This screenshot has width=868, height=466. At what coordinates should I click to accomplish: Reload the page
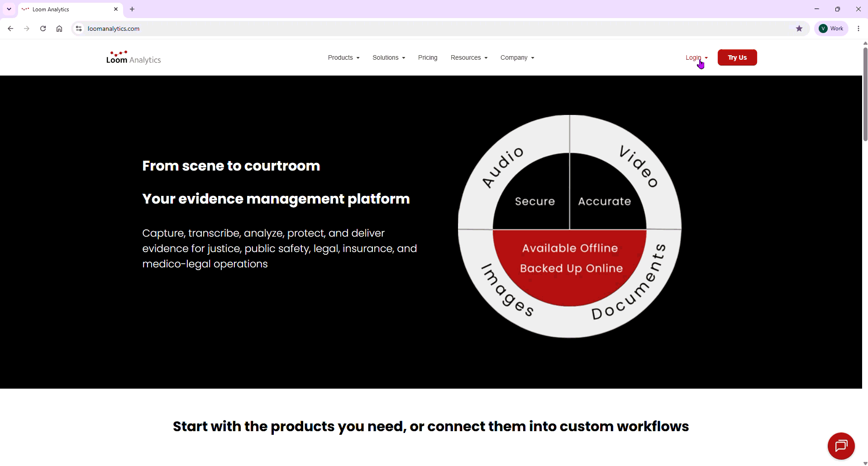(43, 29)
